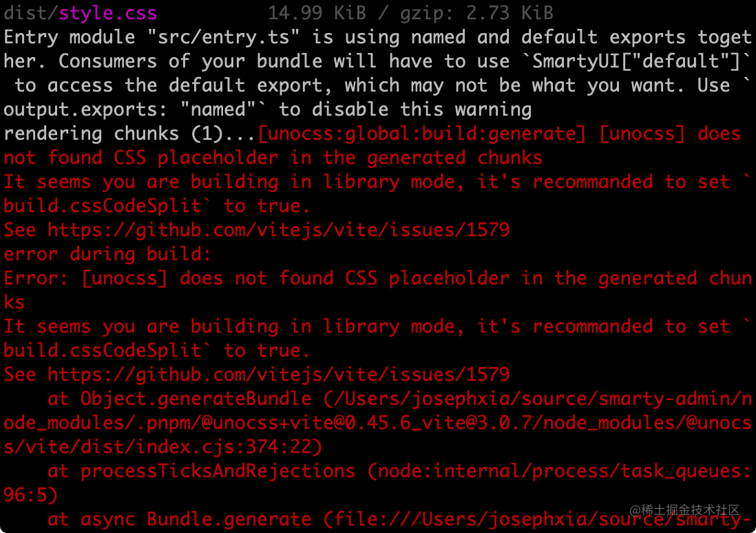The image size is (756, 533).
Task: Click the 14.99 KiB file size
Action: [x=316, y=13]
